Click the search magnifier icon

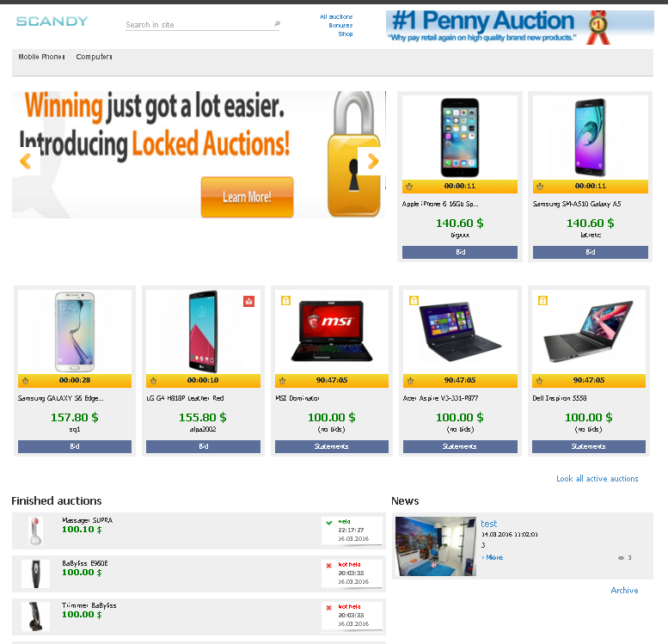coord(277,23)
